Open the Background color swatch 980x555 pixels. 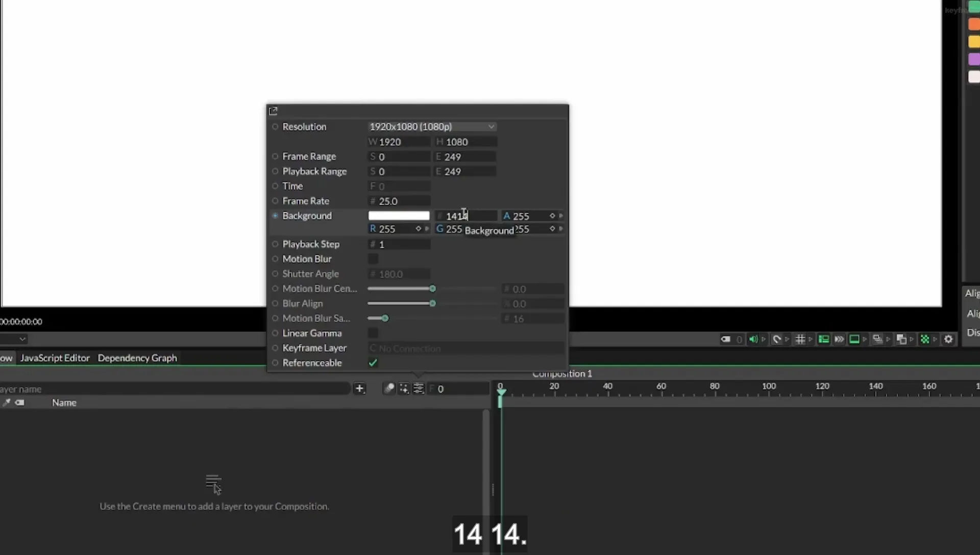(x=399, y=216)
